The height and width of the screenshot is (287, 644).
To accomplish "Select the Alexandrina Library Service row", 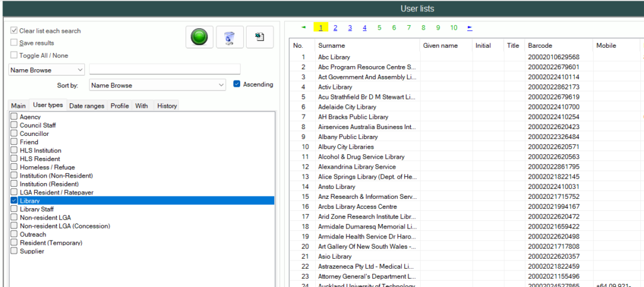I will point(467,167).
